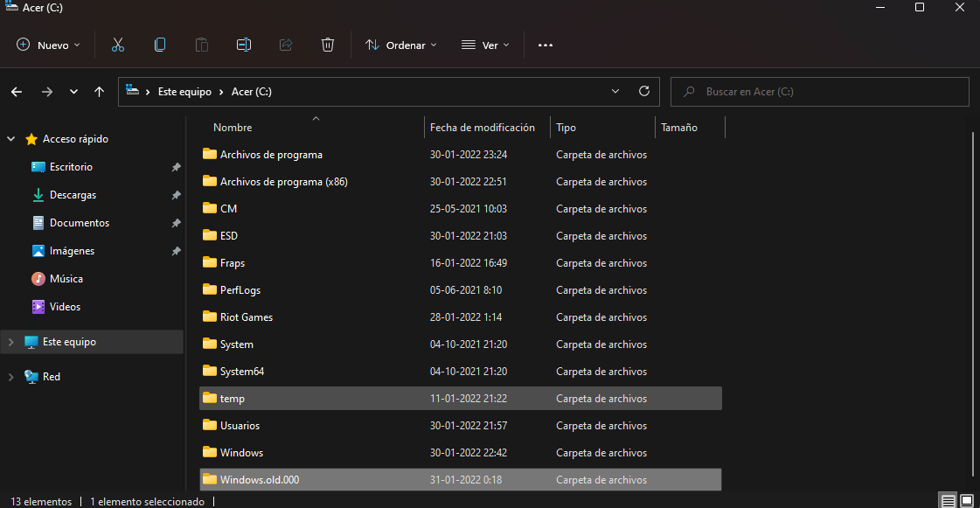Screen dimensions: 980x508
Task: Select the Usuarios folder
Action: pyautogui.click(x=461, y=426)
